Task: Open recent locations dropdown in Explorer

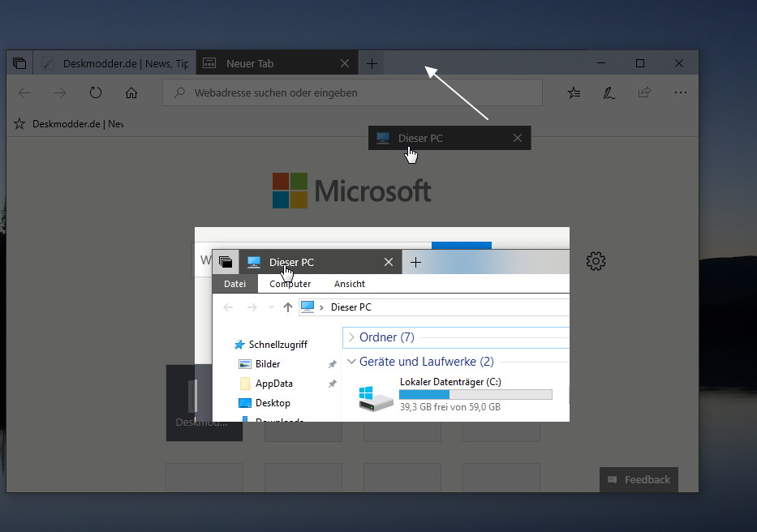Action: (x=271, y=307)
